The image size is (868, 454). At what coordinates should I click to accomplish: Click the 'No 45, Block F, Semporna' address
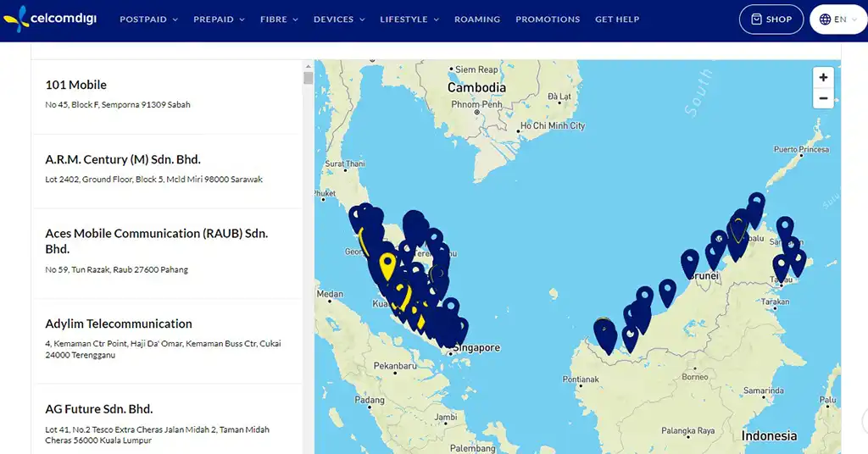118,104
